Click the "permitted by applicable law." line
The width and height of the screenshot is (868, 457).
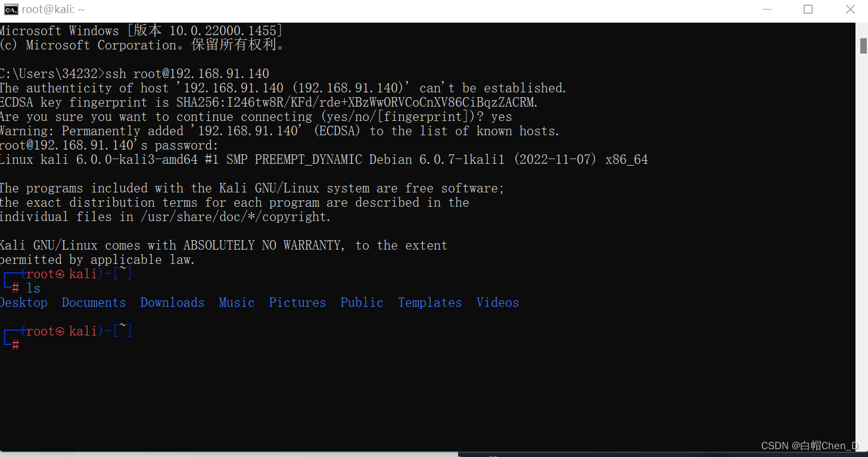(97, 260)
